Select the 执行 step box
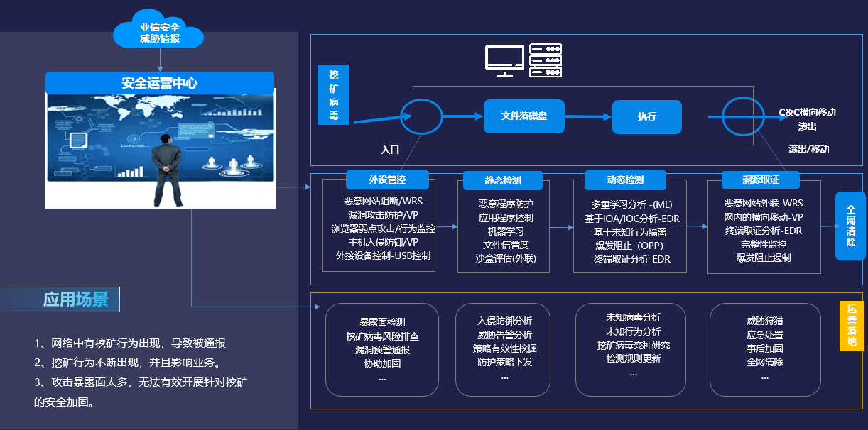The image size is (868, 430). coord(647,117)
